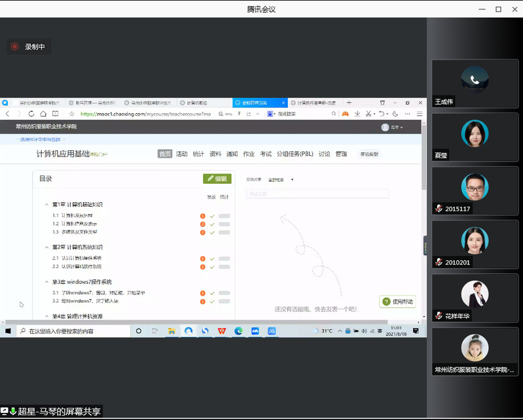The height and width of the screenshot is (420, 523).
Task: Open the Windows Start menu
Action: [8, 332]
